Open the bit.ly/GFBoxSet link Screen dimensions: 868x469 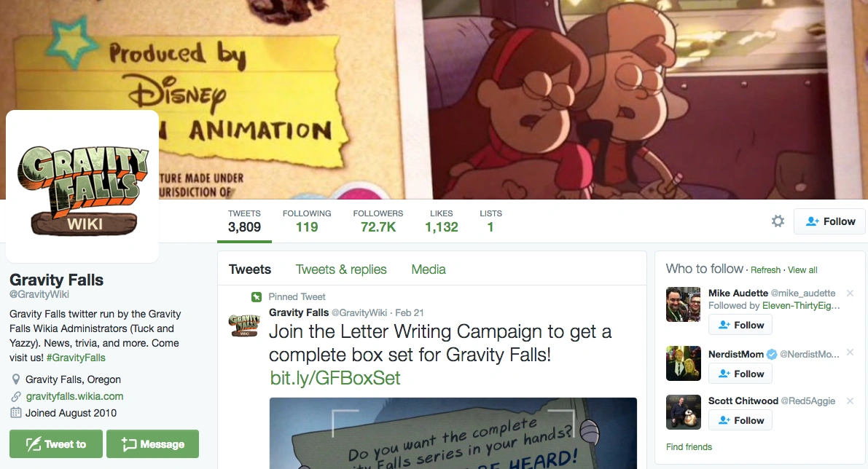coord(335,378)
